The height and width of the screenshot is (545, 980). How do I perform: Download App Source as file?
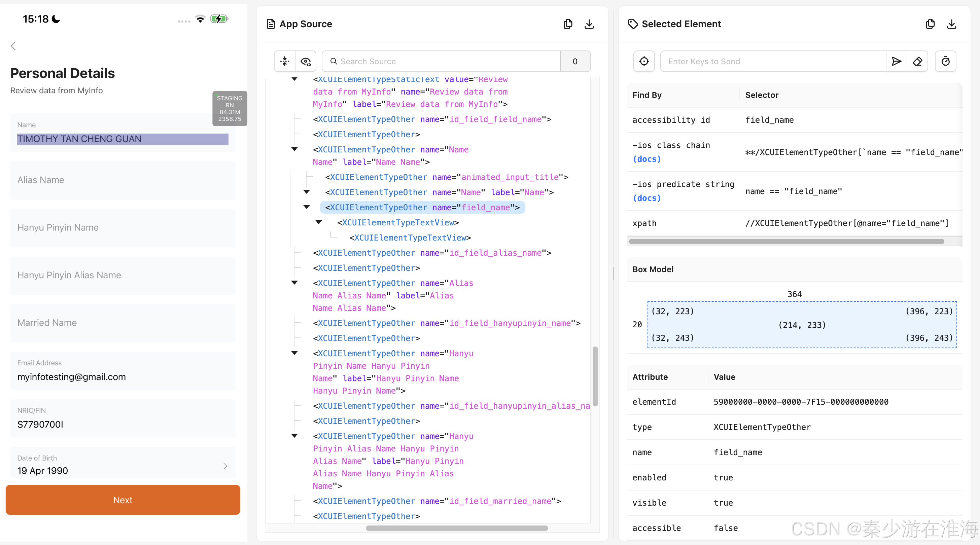click(589, 24)
